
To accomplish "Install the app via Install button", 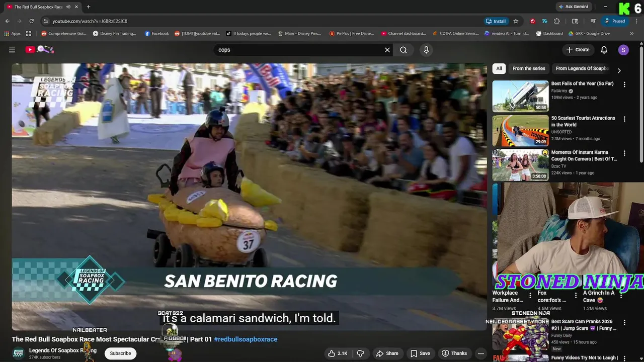I will [x=496, y=21].
